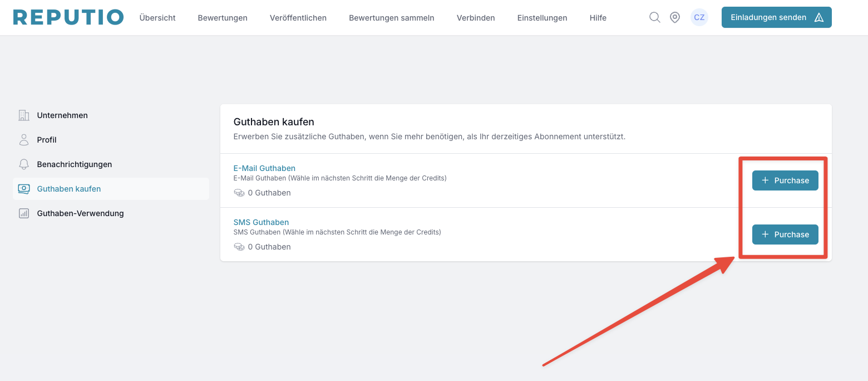Image resolution: width=868 pixels, height=381 pixels.
Task: Click the Profil person icon
Action: coord(24,140)
